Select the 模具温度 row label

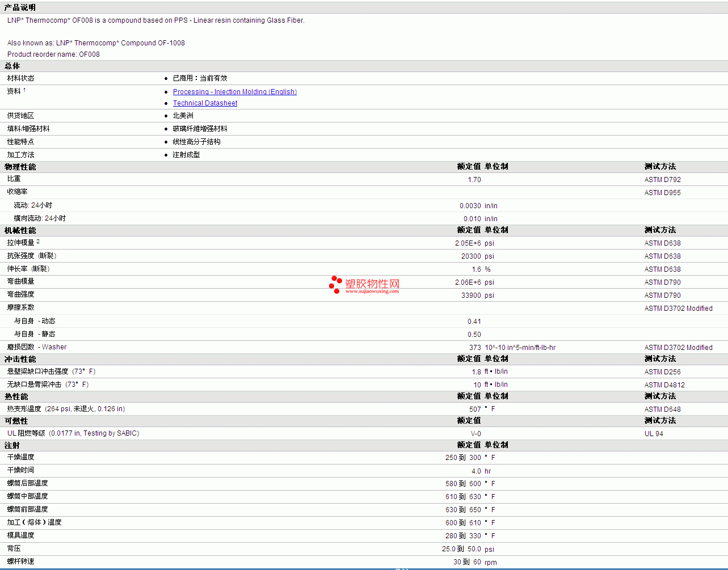(x=20, y=535)
